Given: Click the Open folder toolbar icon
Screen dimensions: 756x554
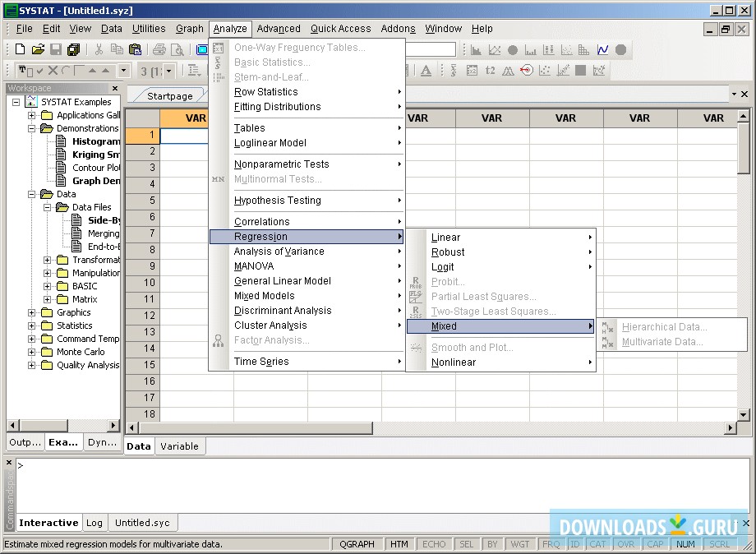Looking at the screenshot, I should (38, 50).
